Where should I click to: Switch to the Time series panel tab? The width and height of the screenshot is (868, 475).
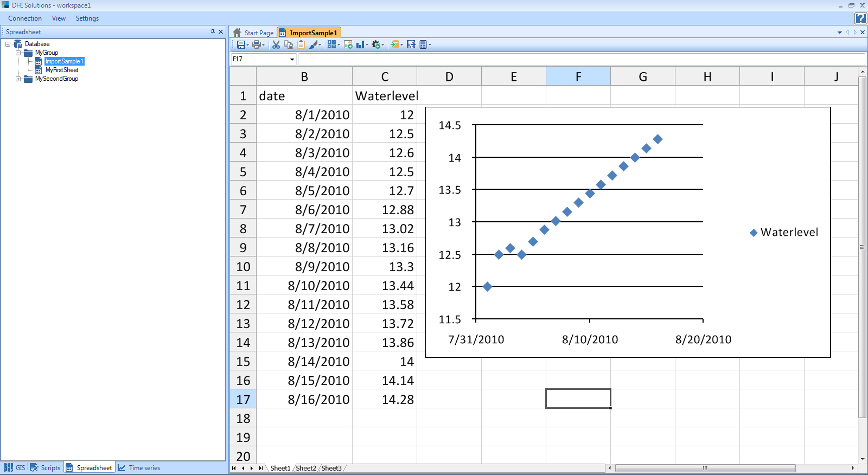point(139,467)
